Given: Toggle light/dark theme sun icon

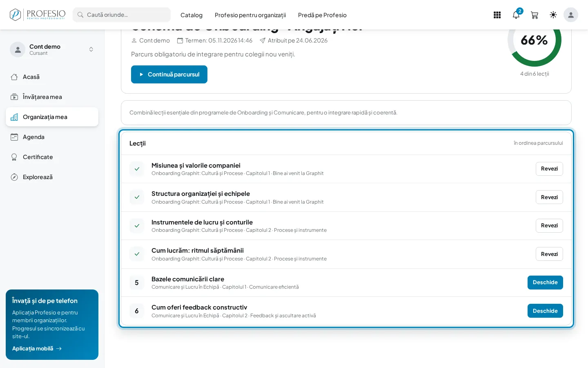Looking at the screenshot, I should [x=553, y=15].
